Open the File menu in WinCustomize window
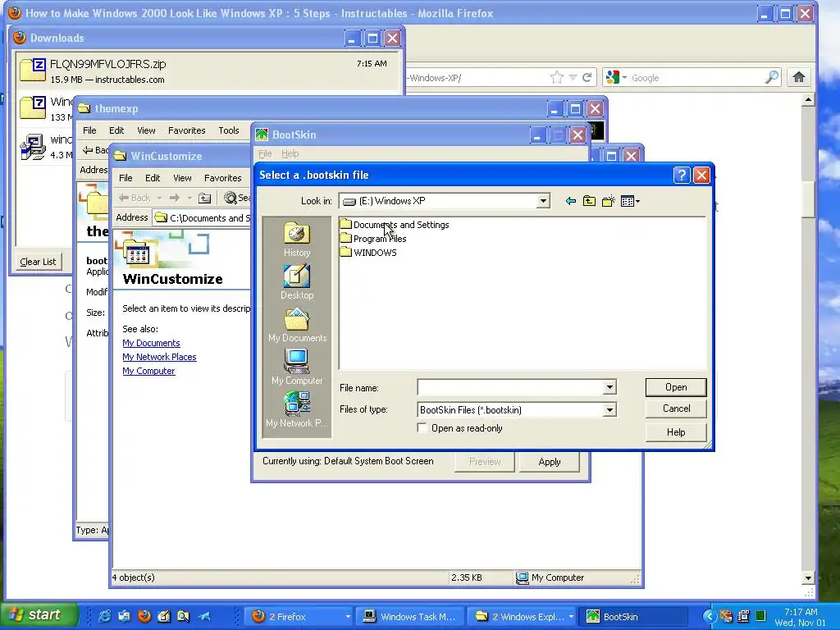The width and height of the screenshot is (840, 630). coord(126,178)
